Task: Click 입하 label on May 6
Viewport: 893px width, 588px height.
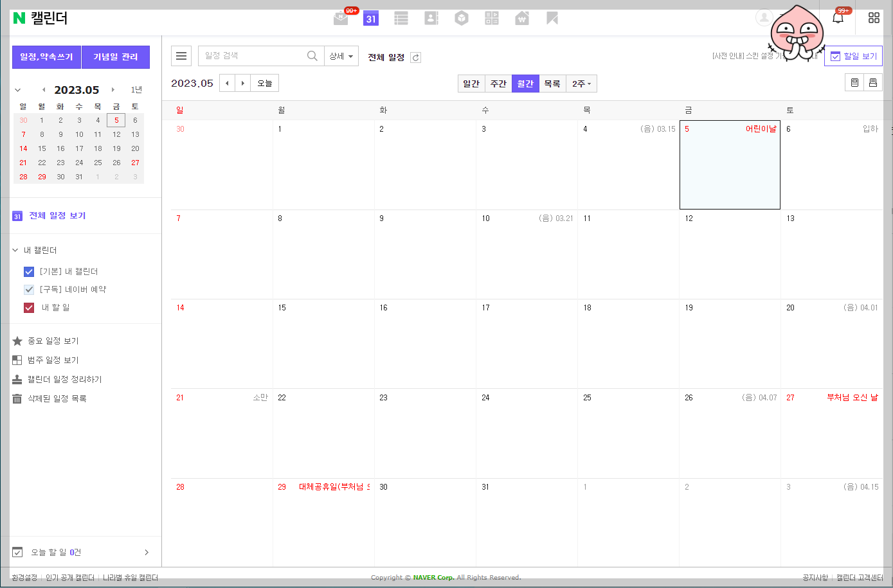Action: pyautogui.click(x=870, y=129)
